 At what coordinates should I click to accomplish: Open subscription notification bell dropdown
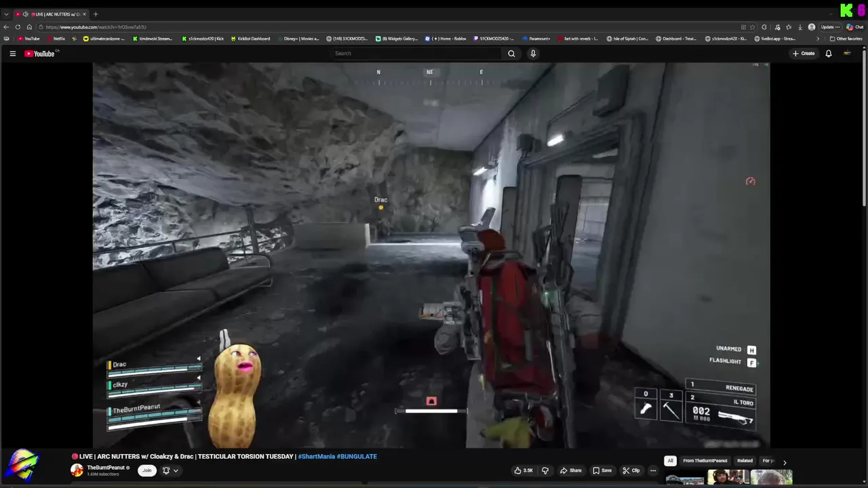point(170,470)
